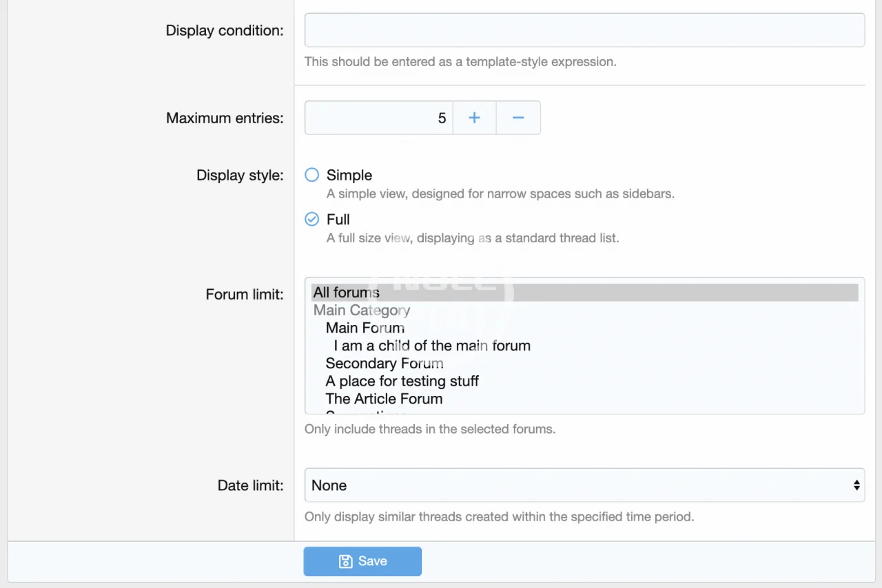This screenshot has height=588, width=882.
Task: Select Secondary Forum in the forum list
Action: point(384,364)
